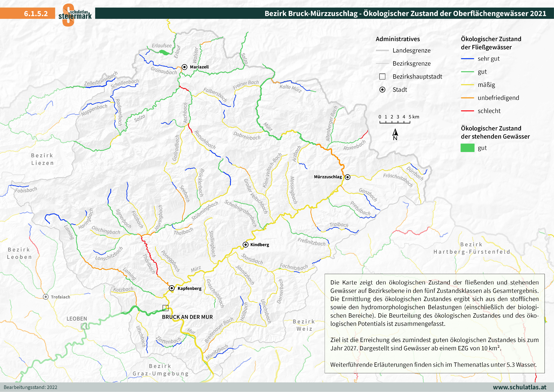Click the Mürzzuschlag city marker
This screenshot has height=392, width=554.
click(x=347, y=177)
